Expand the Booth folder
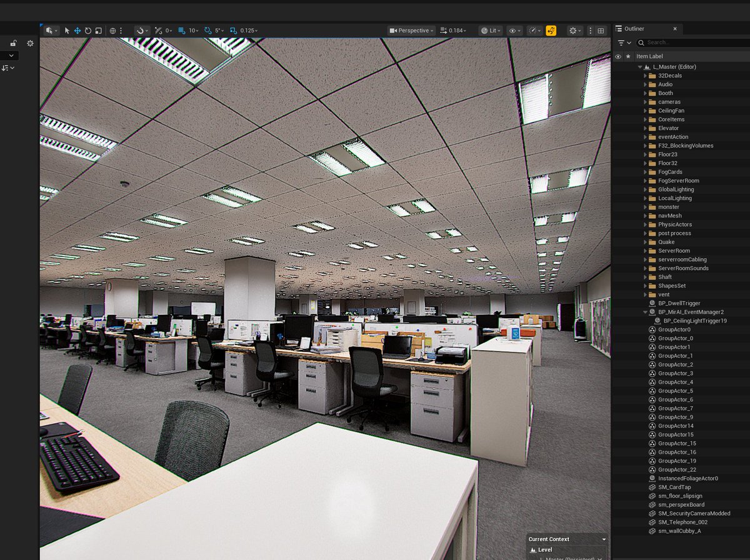The width and height of the screenshot is (750, 560). [646, 93]
